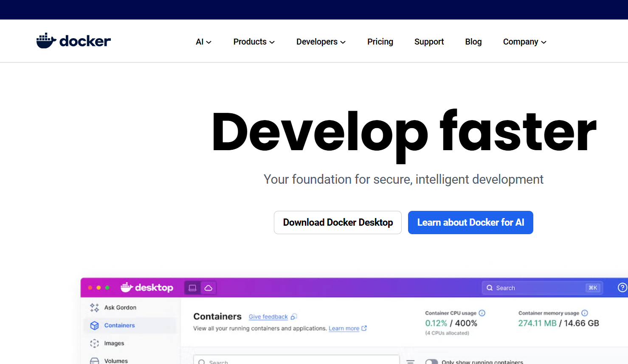This screenshot has width=628, height=364.
Task: Click the Containers heading
Action: click(x=217, y=316)
